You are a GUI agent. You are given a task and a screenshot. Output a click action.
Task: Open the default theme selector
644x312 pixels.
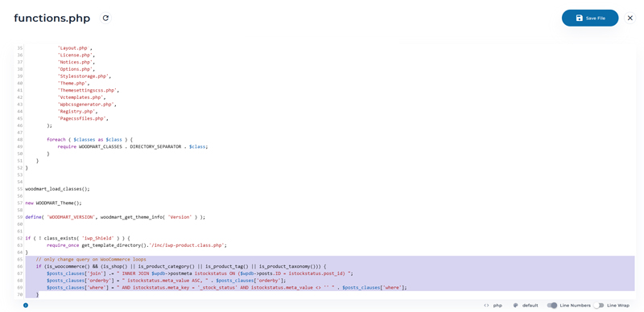click(x=530, y=306)
